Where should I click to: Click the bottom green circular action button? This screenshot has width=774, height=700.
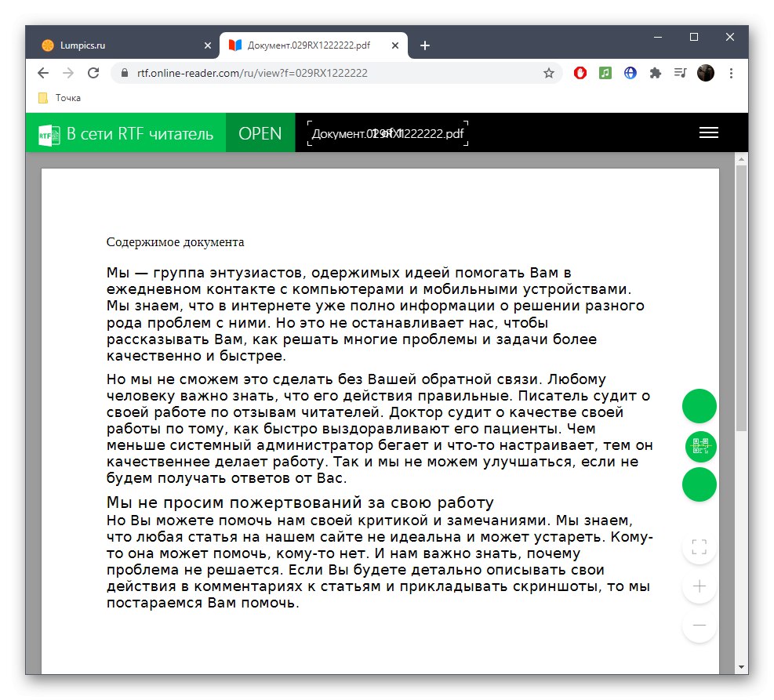pyautogui.click(x=699, y=484)
